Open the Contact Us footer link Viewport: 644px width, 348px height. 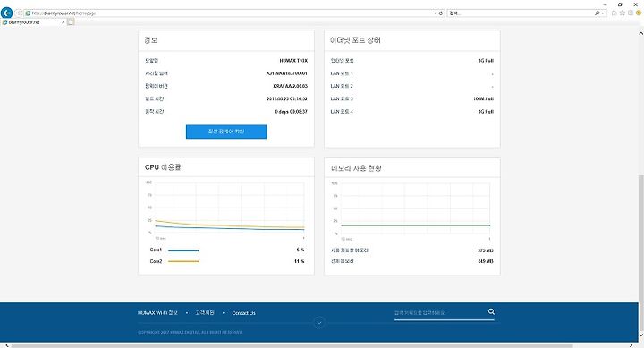coord(243,313)
